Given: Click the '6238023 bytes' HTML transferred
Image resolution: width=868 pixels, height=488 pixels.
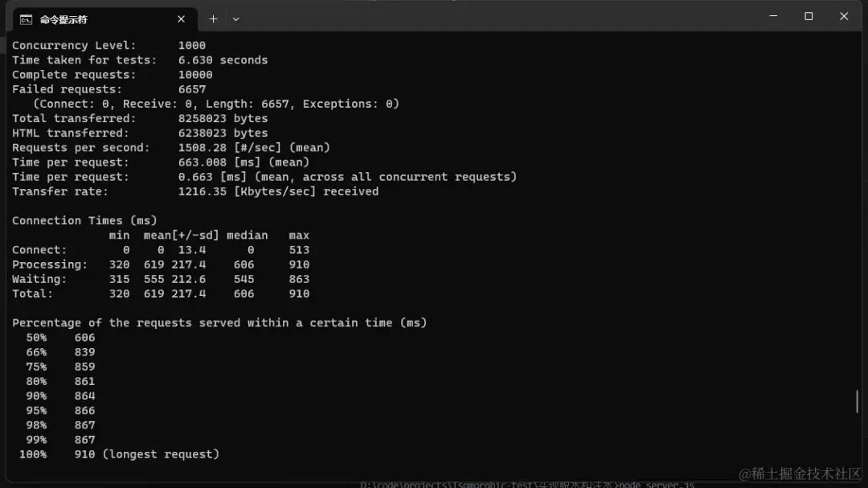Looking at the screenshot, I should tap(223, 133).
